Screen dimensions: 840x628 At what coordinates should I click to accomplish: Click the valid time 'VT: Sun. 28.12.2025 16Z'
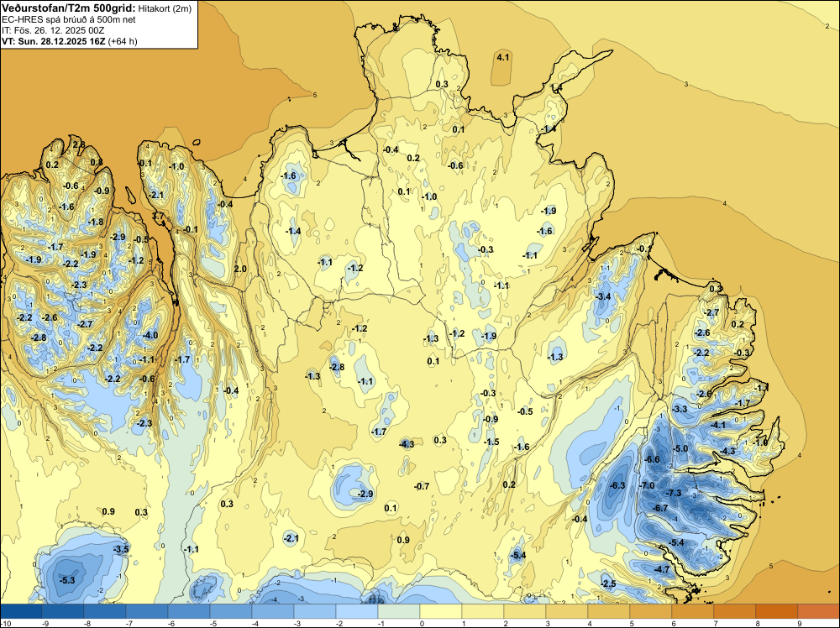54,40
